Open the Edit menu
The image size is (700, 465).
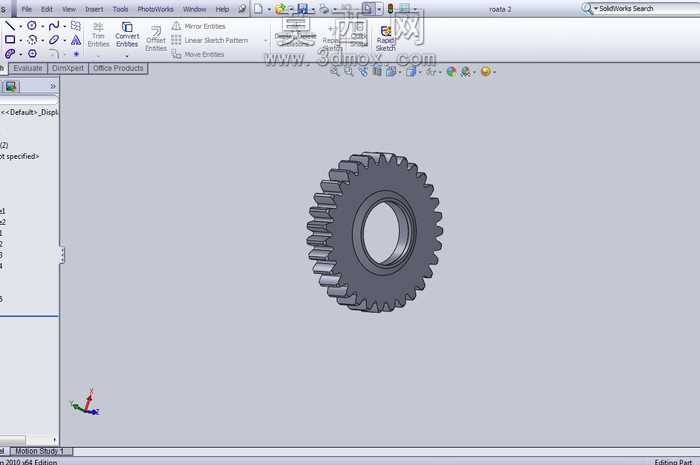coord(46,9)
